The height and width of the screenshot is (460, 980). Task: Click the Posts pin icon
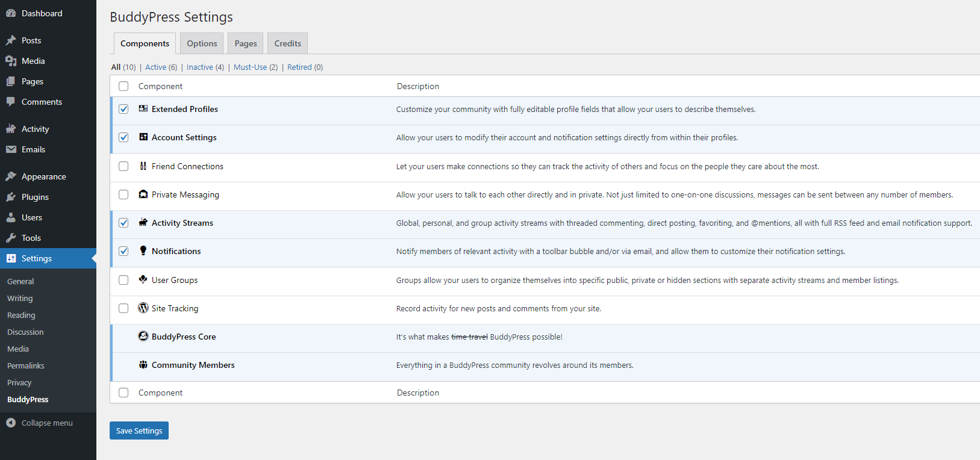click(11, 40)
